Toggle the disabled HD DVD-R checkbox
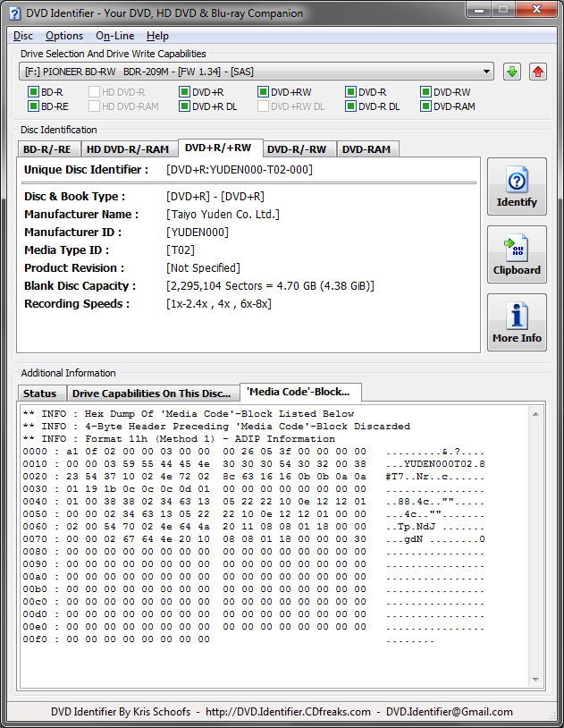 (x=94, y=92)
